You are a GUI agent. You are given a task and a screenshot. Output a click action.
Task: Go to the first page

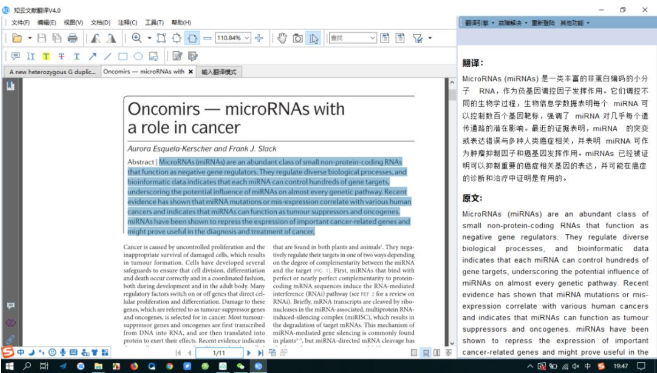point(178,353)
